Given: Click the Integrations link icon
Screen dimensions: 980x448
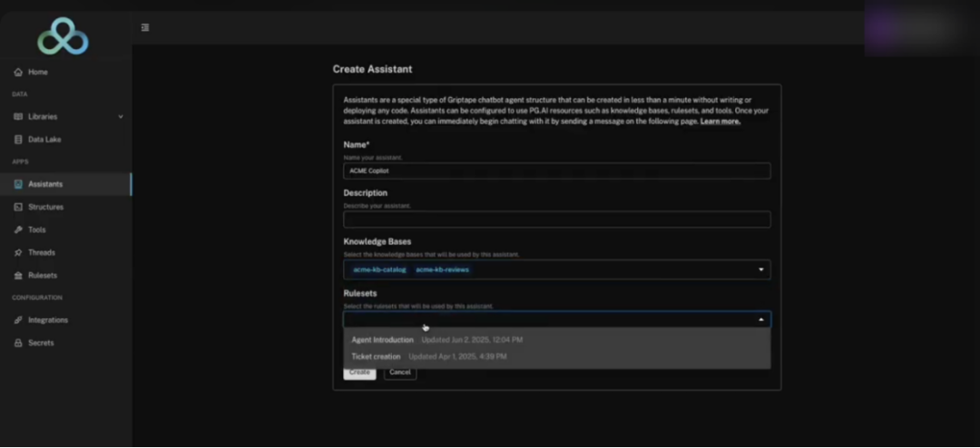Looking at the screenshot, I should [18, 320].
